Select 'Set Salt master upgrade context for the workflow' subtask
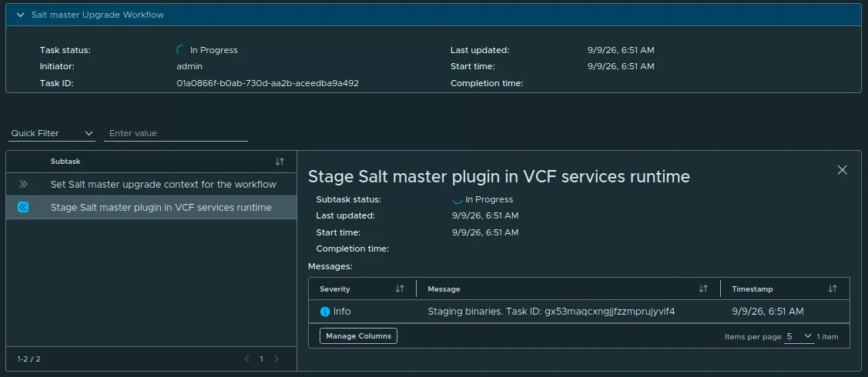Screen dimensions: 868x377 [x=163, y=184]
